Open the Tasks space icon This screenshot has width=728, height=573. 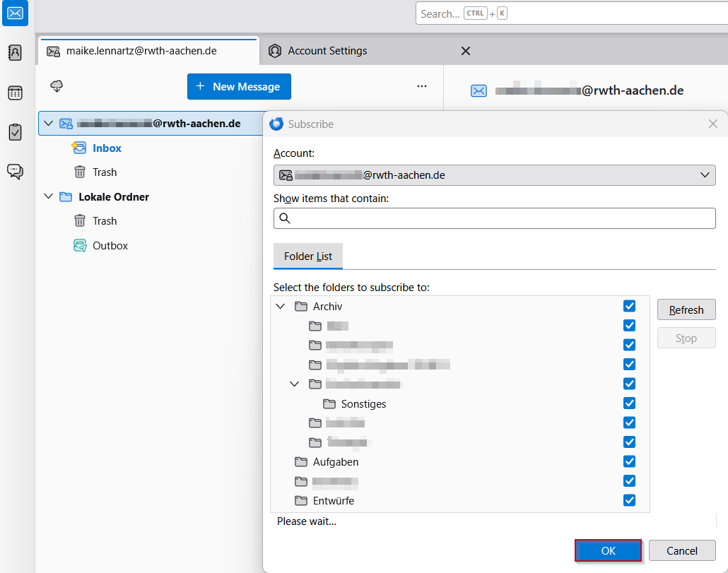[x=16, y=132]
